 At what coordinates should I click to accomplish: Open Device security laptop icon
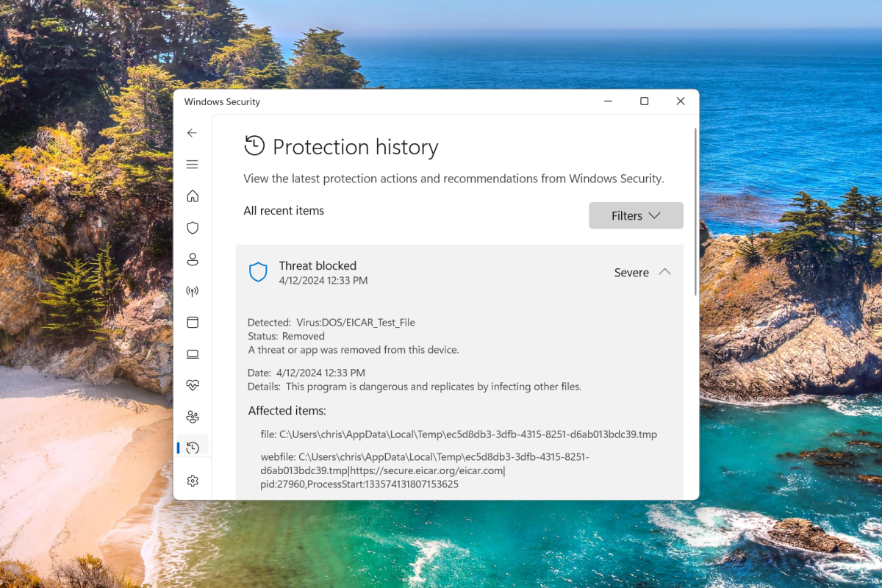pos(193,354)
